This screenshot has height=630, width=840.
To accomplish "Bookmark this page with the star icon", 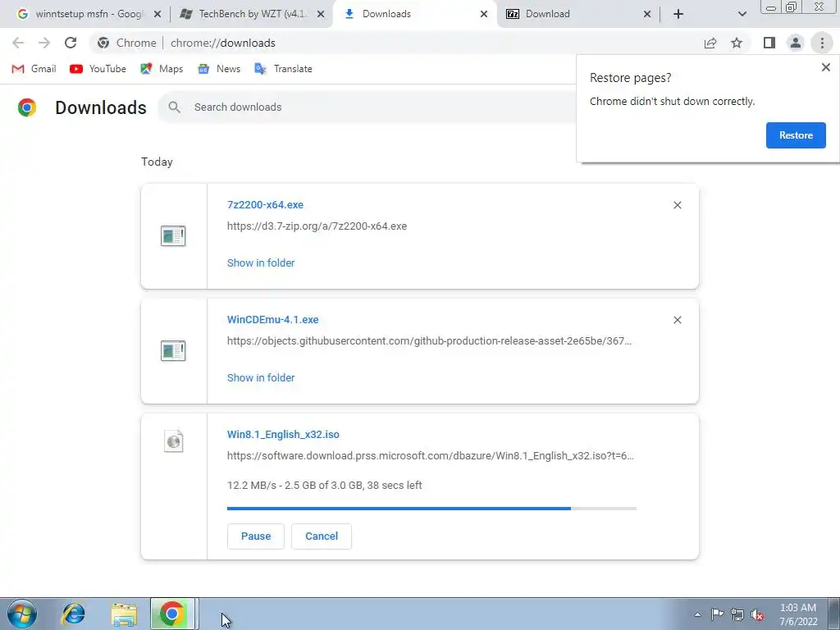I will pos(737,43).
